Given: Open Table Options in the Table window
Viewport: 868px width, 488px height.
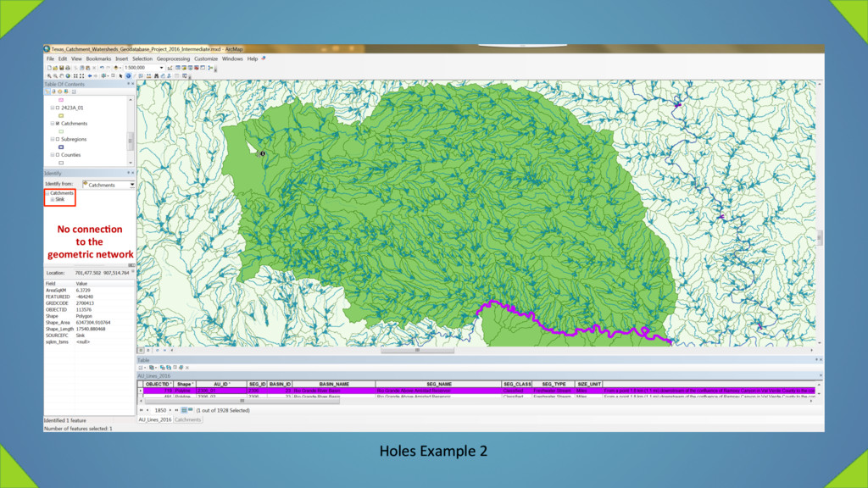Looking at the screenshot, I should point(139,368).
